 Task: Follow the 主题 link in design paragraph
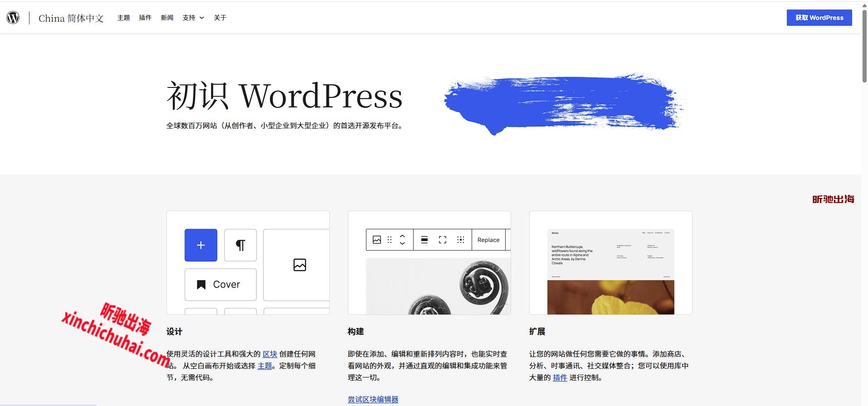pyautogui.click(x=265, y=366)
